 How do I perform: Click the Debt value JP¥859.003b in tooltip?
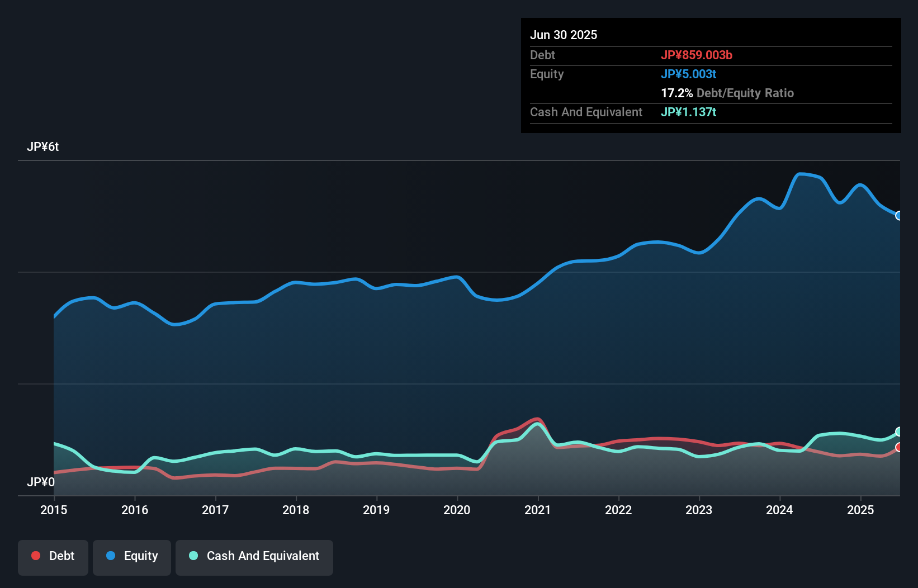696,55
